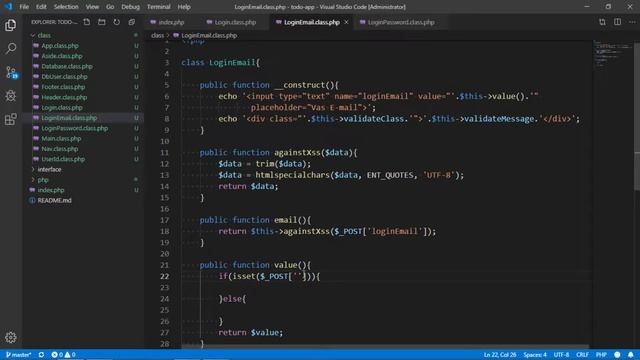Viewport: 640px width, 360px height.
Task: Click the New Folder icon in Explorer
Action: pos(102,22)
